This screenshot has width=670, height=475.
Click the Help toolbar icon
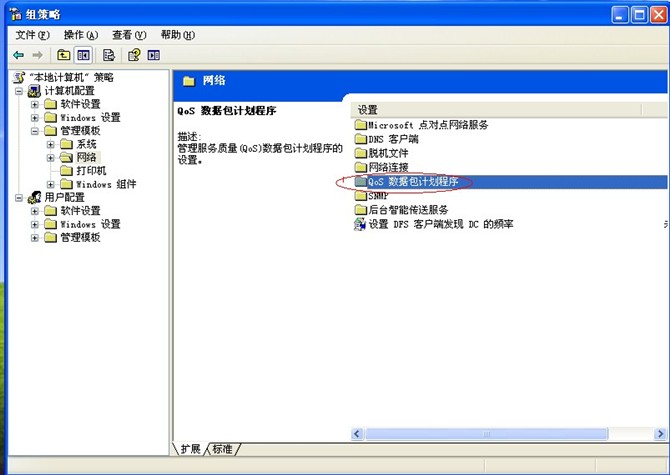pos(134,55)
